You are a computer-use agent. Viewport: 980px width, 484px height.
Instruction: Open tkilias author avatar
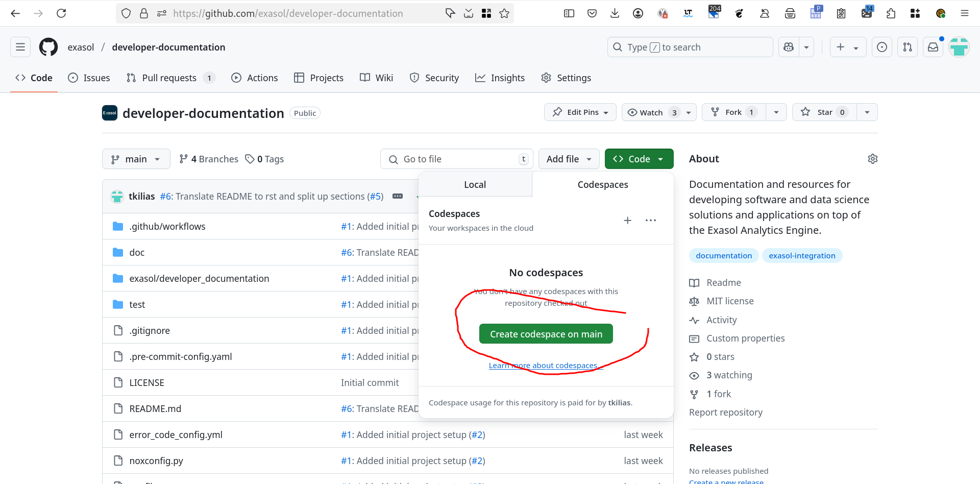tap(117, 196)
